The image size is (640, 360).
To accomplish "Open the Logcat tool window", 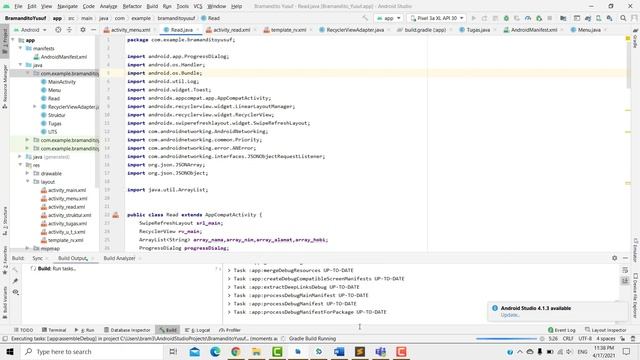I will [198, 330].
